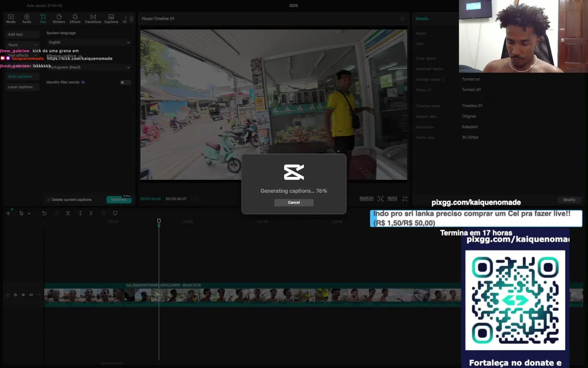The width and height of the screenshot is (588, 368).
Task: Delete right of playhead icon
Action: [92, 213]
